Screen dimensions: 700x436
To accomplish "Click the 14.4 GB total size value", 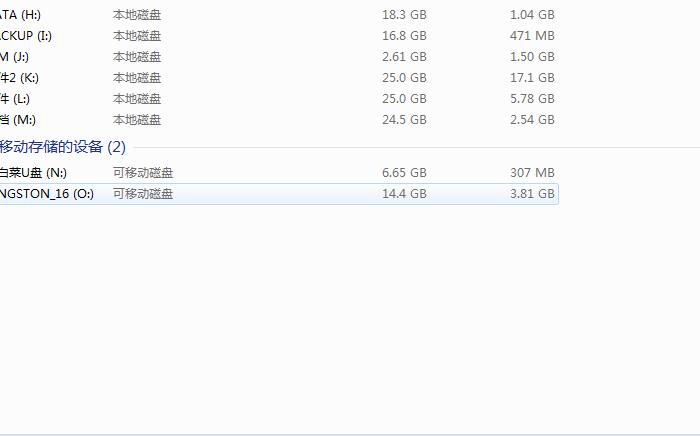I will tap(404, 194).
